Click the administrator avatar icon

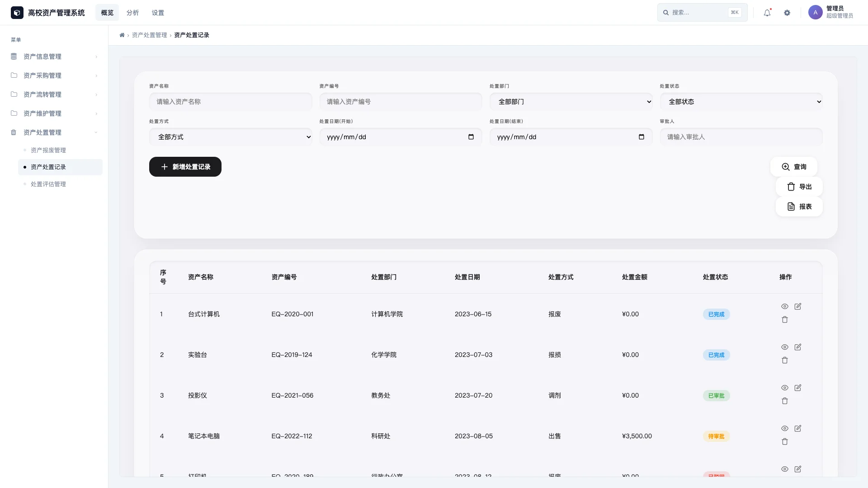[815, 13]
